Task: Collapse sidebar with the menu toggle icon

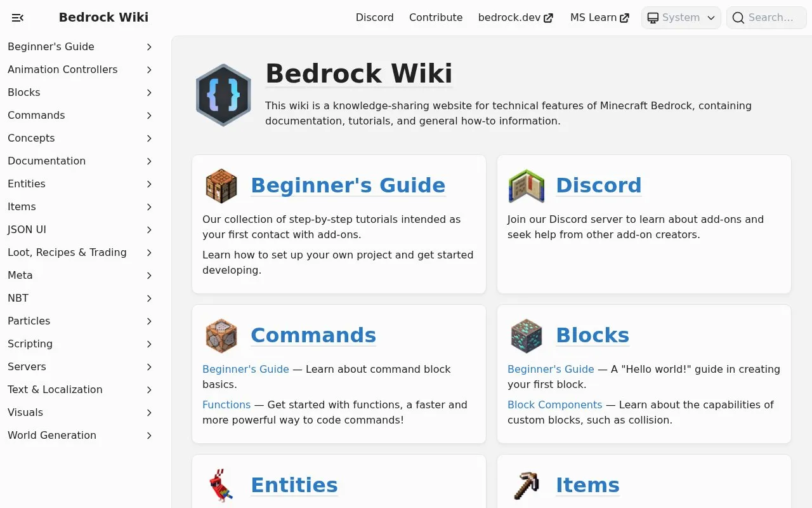Action: tap(18, 18)
